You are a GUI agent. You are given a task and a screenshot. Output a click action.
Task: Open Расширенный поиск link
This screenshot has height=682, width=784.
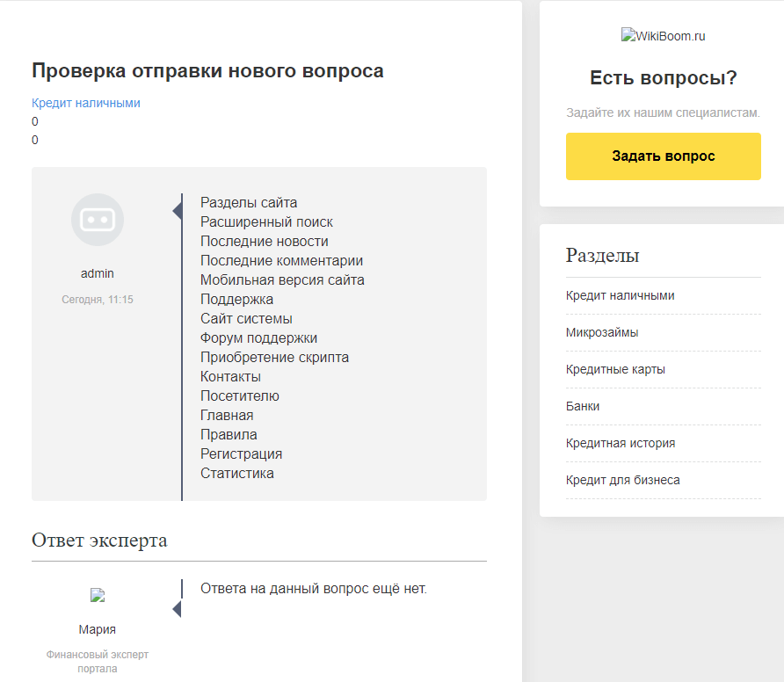click(x=266, y=221)
